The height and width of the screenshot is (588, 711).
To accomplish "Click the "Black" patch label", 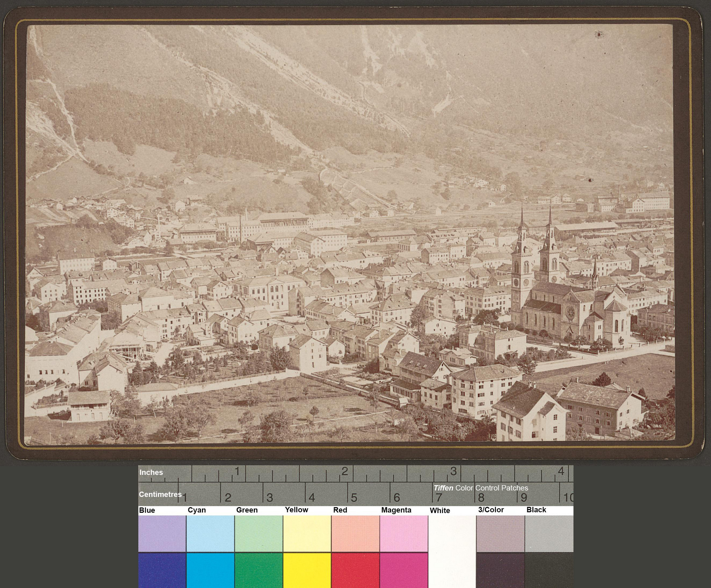I will (536, 510).
